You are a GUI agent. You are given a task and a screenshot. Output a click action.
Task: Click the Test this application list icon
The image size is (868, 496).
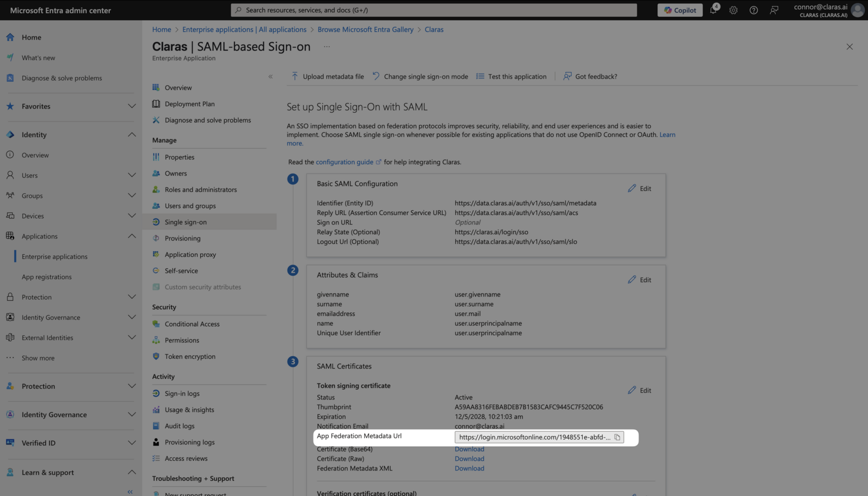point(480,76)
